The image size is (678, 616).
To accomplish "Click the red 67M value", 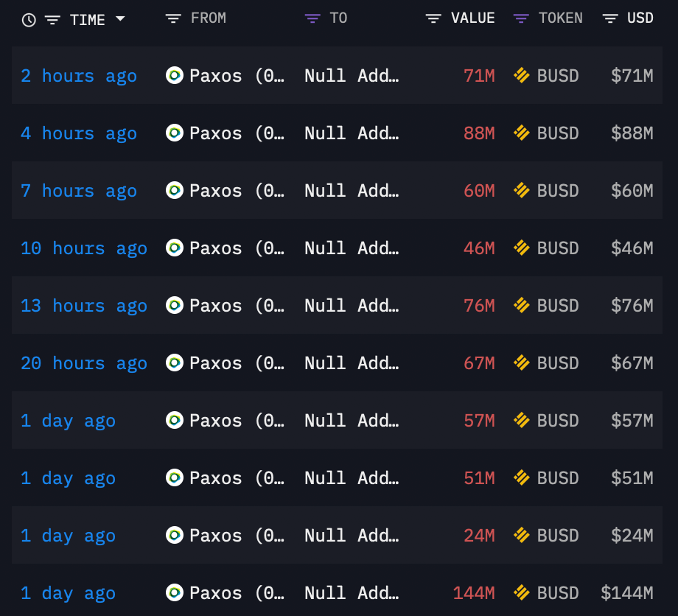I will coord(479,363).
